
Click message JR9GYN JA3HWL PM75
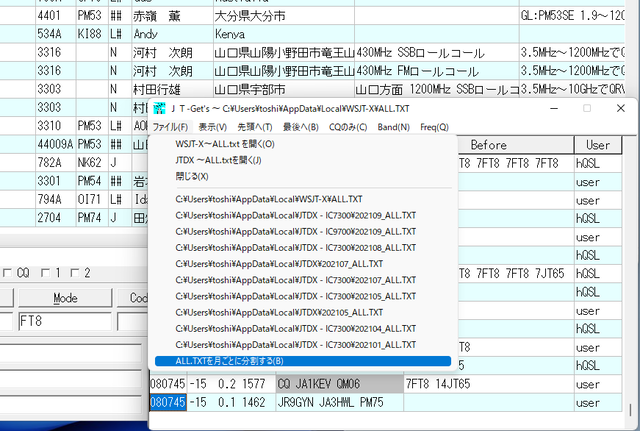340,402
